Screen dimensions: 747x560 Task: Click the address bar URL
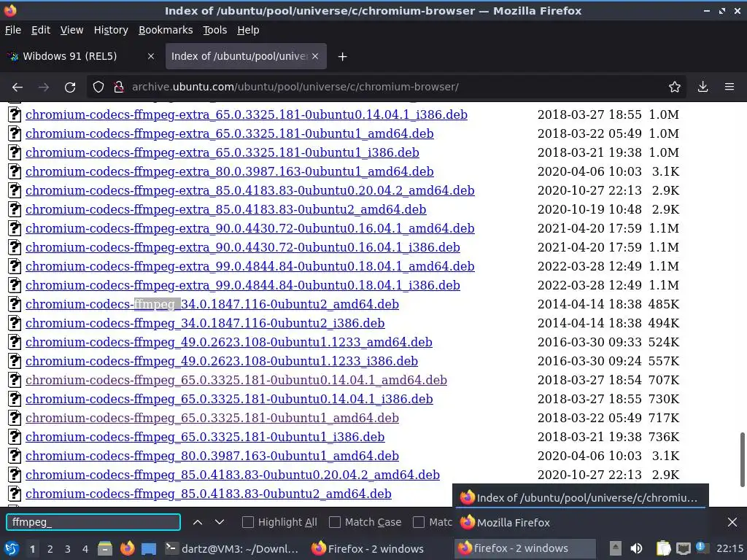(295, 87)
